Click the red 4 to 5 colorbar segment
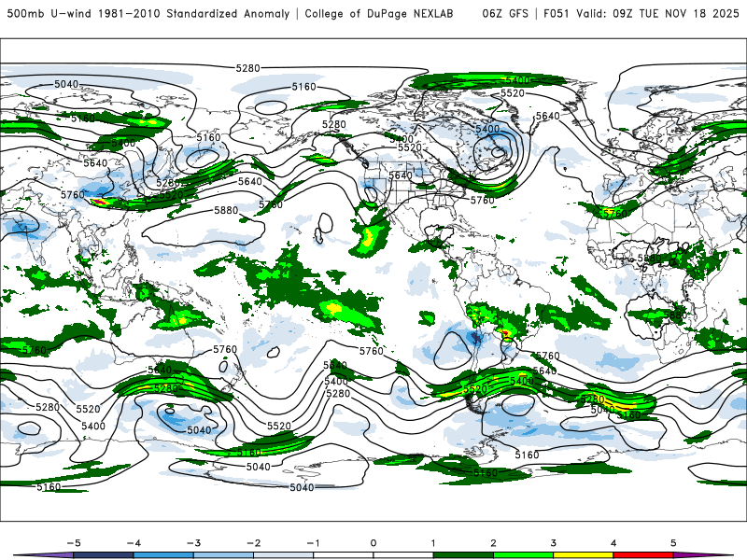This screenshot has width=747, height=560. pos(643,555)
